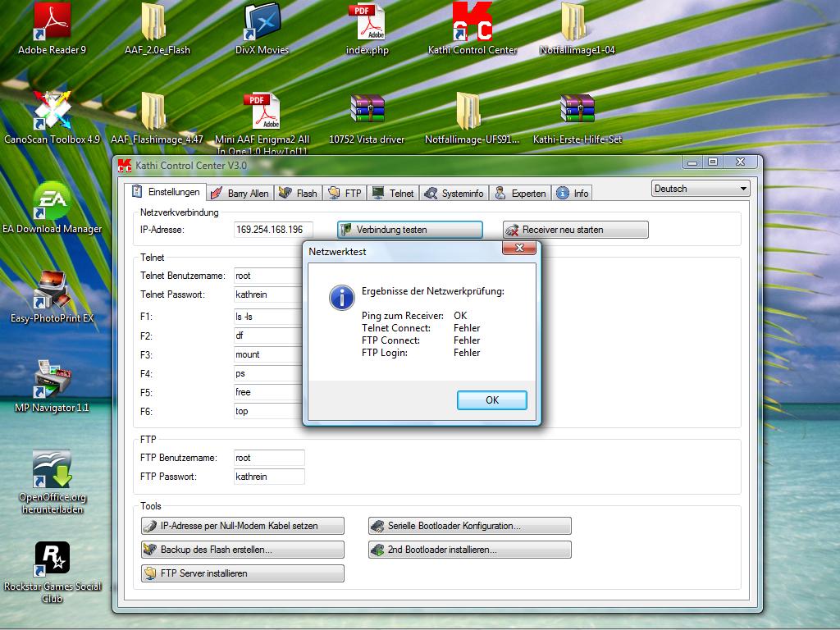The width and height of the screenshot is (840, 630).
Task: Click FTP Server installieren button
Action: [242, 573]
